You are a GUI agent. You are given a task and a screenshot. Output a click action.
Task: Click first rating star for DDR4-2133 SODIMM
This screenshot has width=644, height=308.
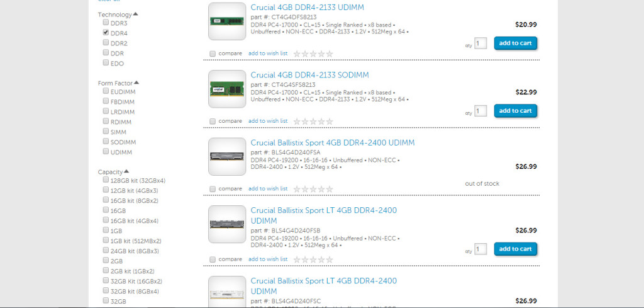tap(297, 122)
